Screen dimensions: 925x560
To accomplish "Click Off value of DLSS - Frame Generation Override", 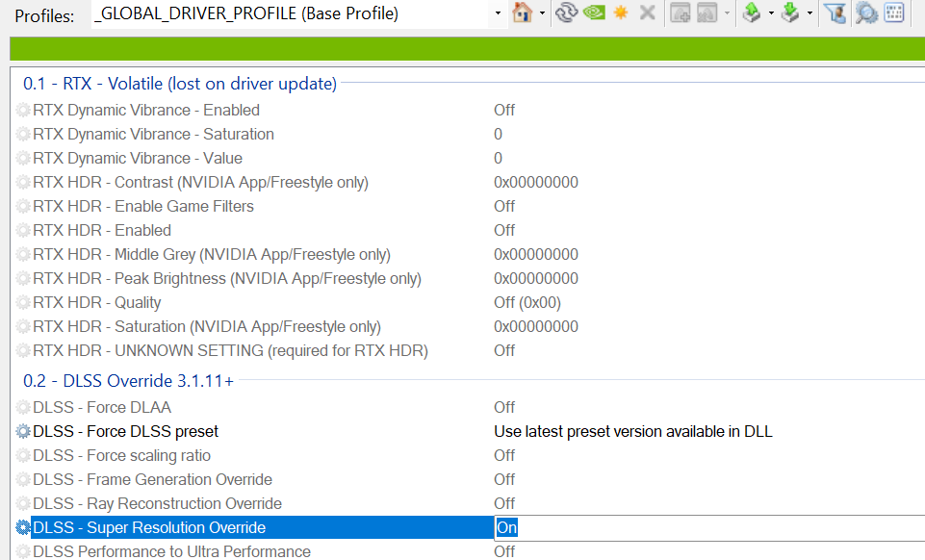I will (x=504, y=480).
